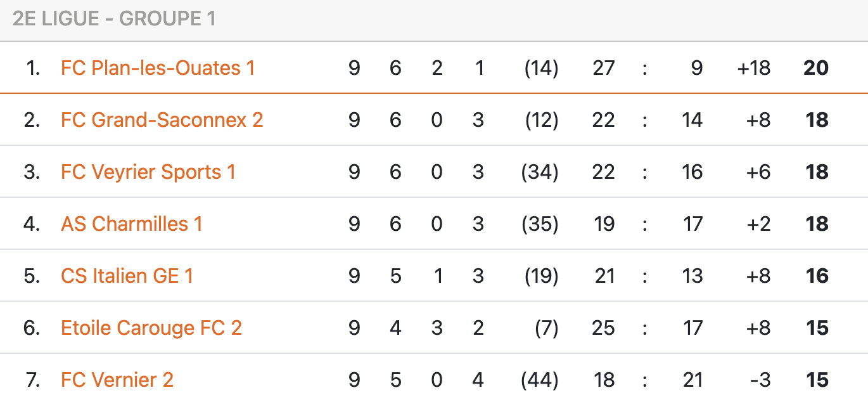
Task: Open the FC Plan-les-Ouates 1 team link
Action: coord(158,68)
